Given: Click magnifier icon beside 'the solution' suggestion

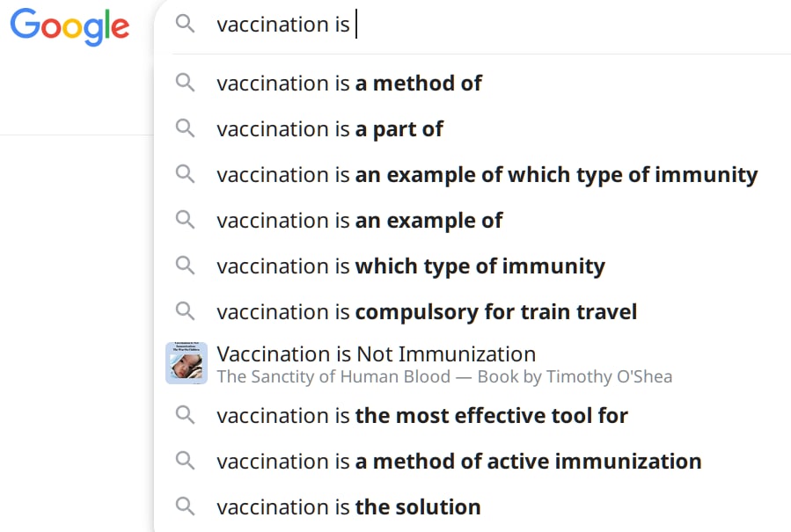Looking at the screenshot, I should [185, 506].
